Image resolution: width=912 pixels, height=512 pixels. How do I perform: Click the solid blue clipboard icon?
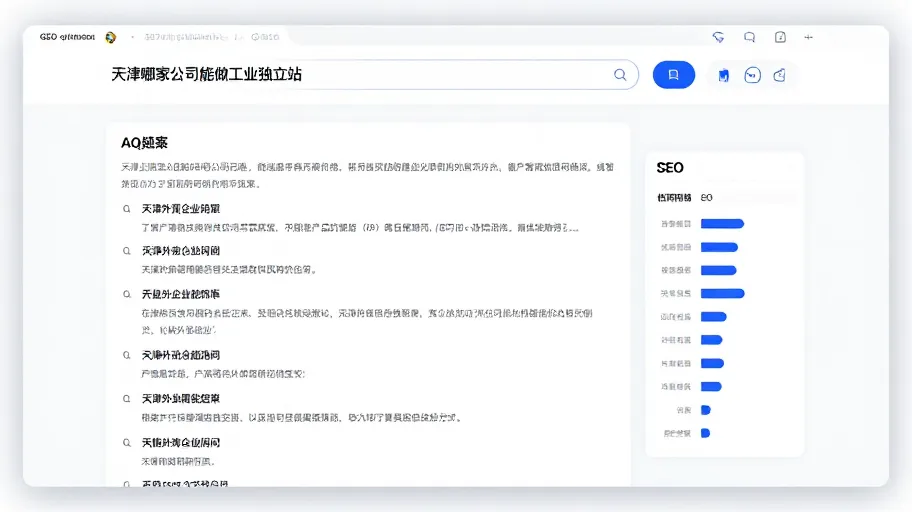click(724, 75)
